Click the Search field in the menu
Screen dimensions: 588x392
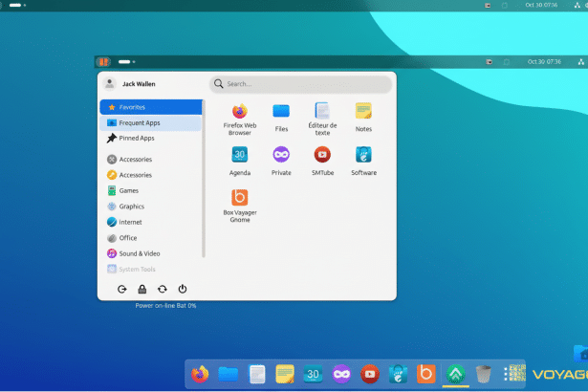pos(301,83)
